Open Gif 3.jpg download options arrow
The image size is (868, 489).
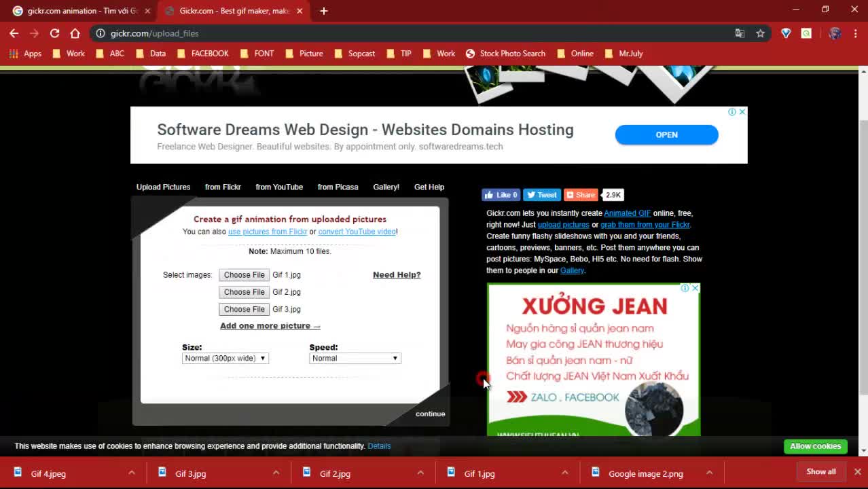click(276, 473)
